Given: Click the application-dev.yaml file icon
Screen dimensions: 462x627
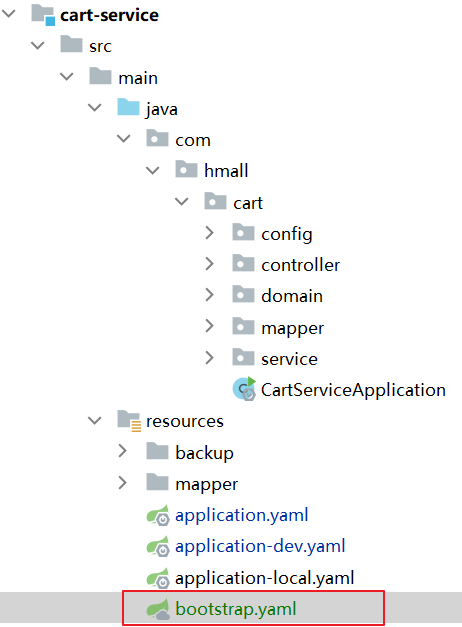Looking at the screenshot, I should point(158,546).
